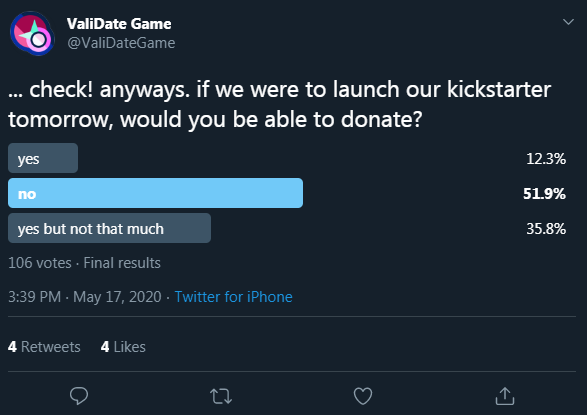Click the retweet arrows icon
Image resolution: width=587 pixels, height=415 pixels.
(x=221, y=396)
